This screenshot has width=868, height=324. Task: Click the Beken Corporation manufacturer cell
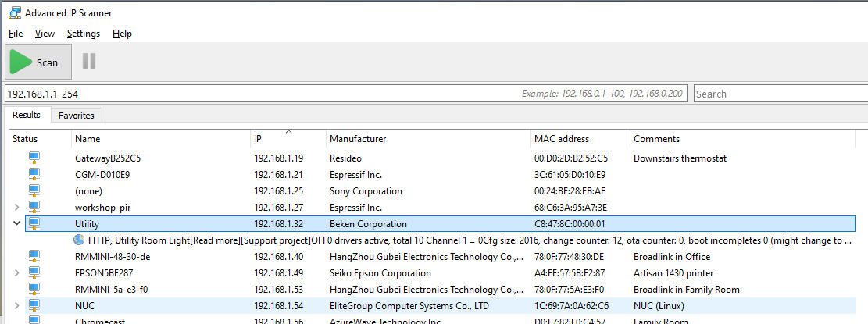[x=367, y=224]
